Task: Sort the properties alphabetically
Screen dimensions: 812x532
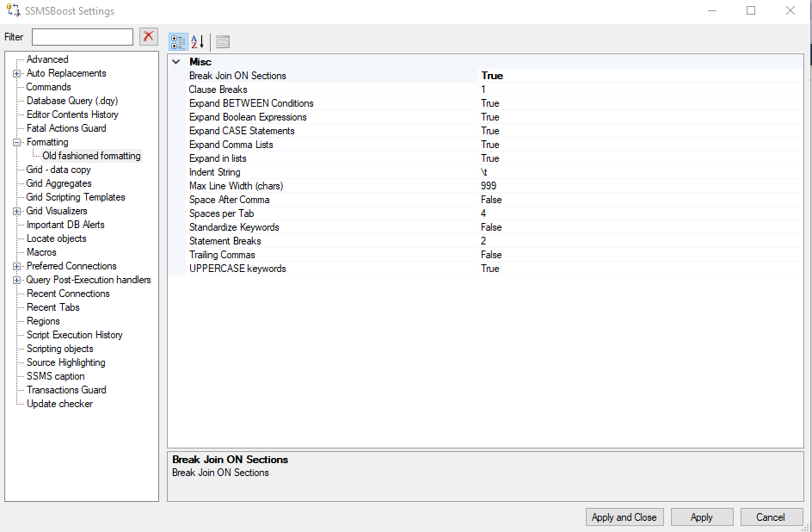Action: [196, 41]
